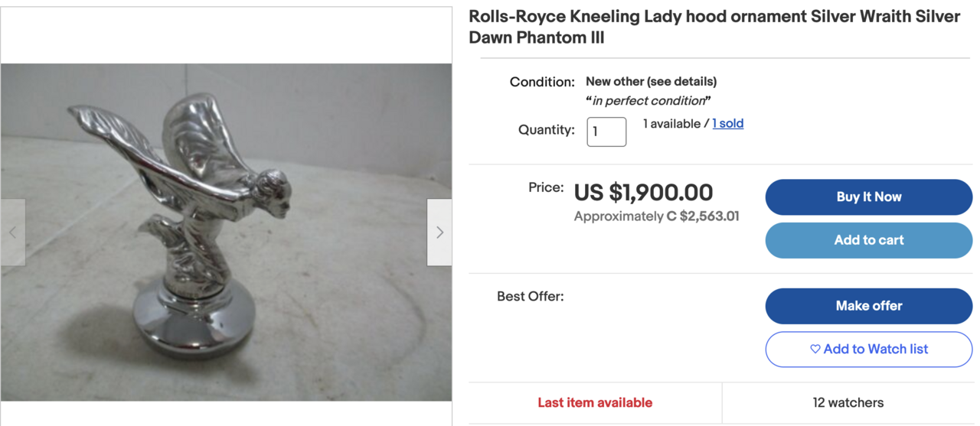Click the "12 watchers" count
The height and width of the screenshot is (426, 980).
click(x=848, y=402)
